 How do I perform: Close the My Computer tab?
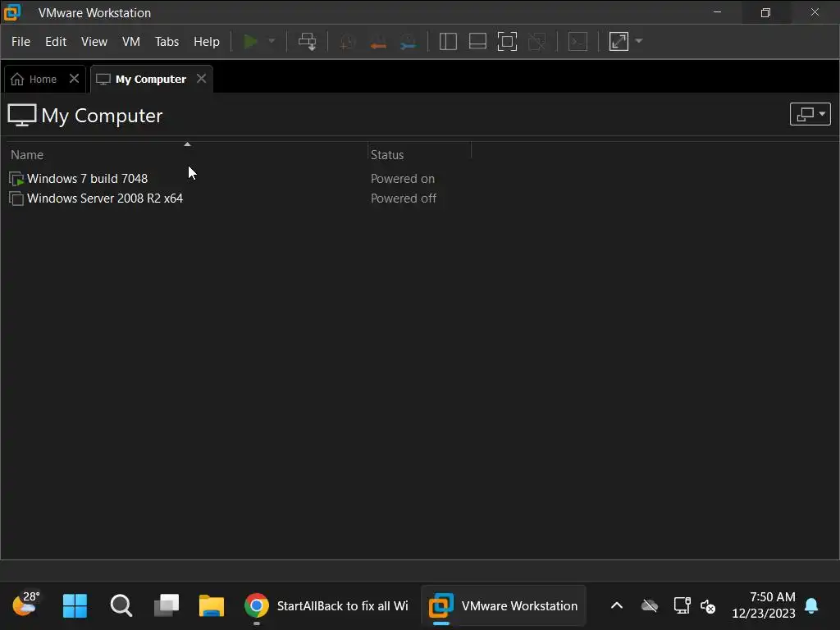tap(202, 79)
